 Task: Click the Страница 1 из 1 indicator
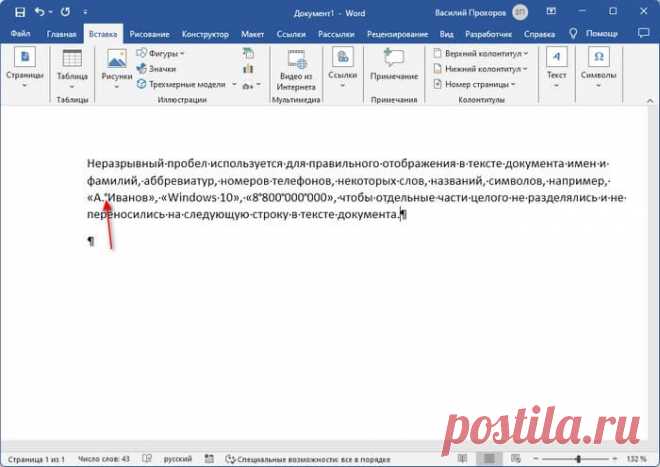coord(37,459)
